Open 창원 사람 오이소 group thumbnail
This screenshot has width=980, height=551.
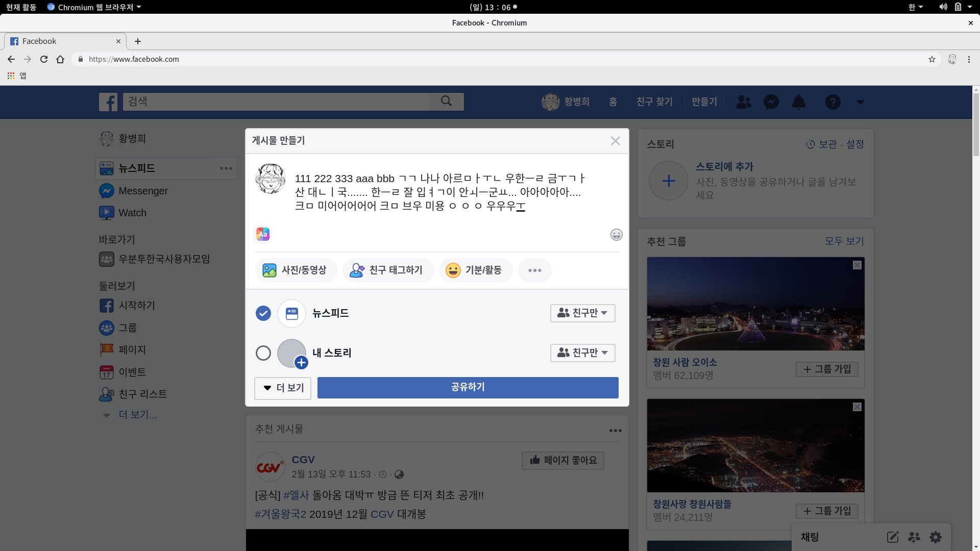[x=755, y=304]
